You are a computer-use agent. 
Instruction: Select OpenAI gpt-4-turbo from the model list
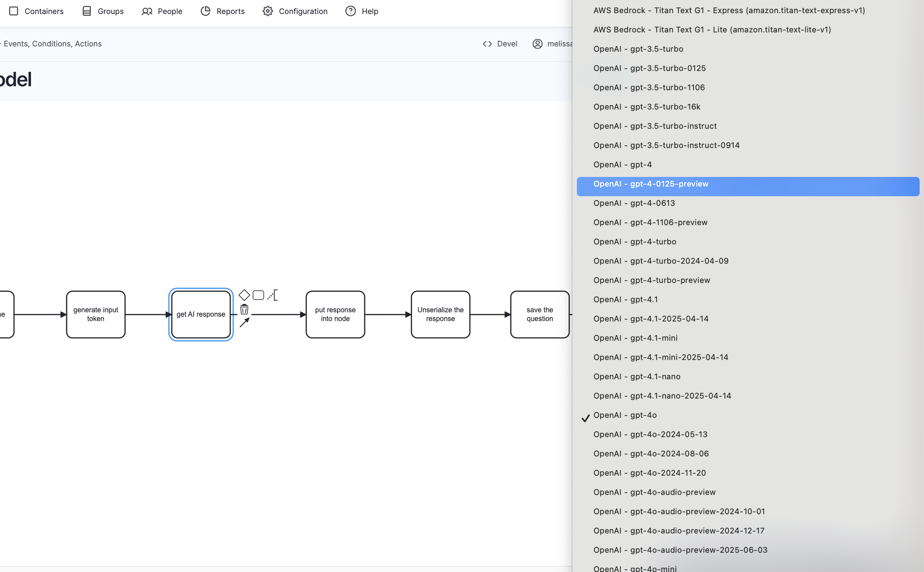[635, 241]
